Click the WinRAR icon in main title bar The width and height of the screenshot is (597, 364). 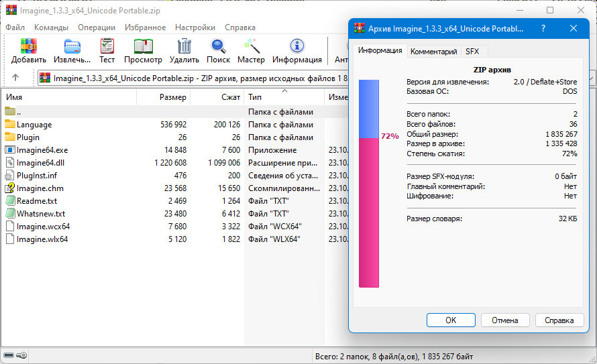(x=11, y=10)
